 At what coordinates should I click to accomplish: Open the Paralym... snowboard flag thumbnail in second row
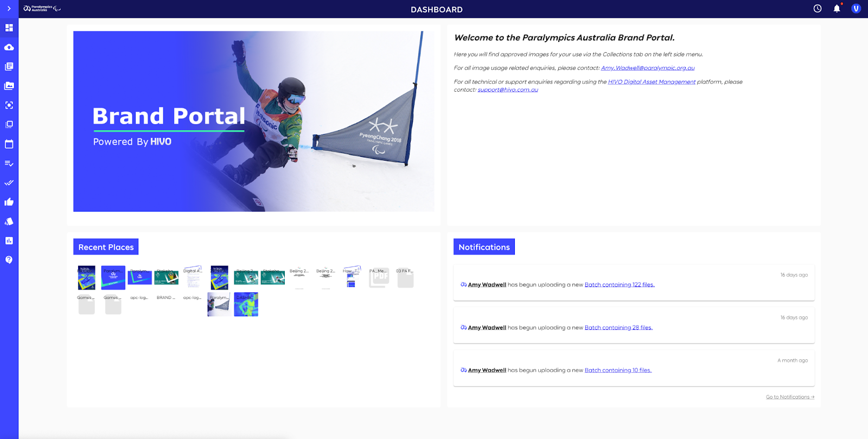coord(219,304)
